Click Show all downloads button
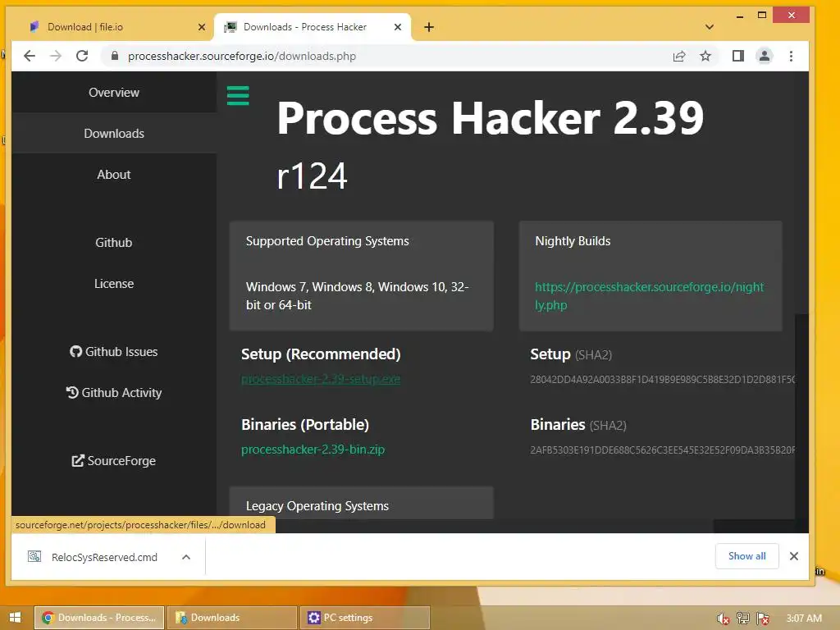This screenshot has width=840, height=630. [x=746, y=556]
